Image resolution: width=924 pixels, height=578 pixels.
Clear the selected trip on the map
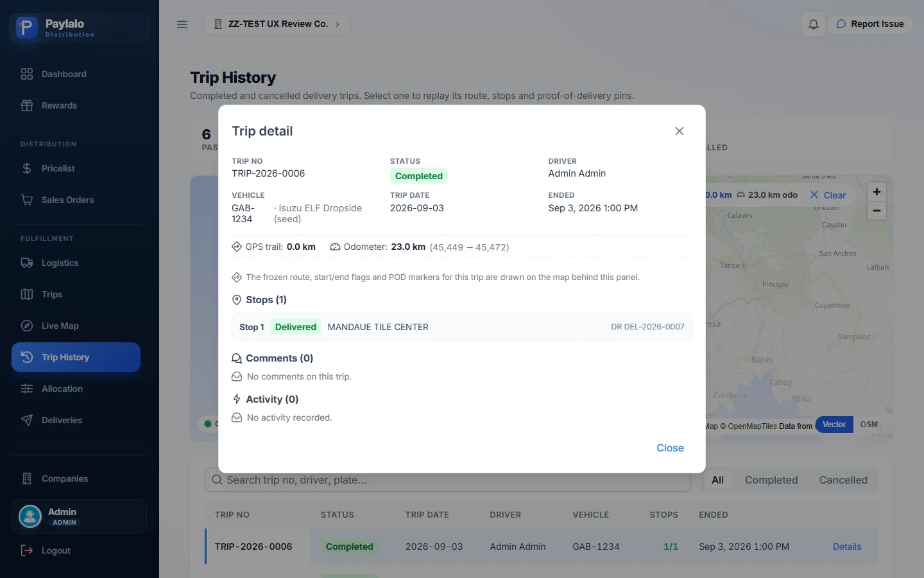(x=828, y=195)
